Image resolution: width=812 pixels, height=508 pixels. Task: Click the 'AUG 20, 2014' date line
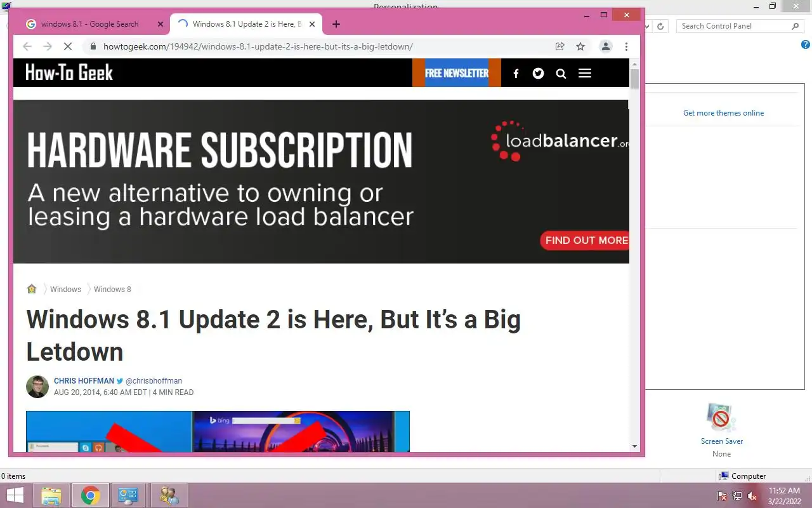tap(124, 392)
